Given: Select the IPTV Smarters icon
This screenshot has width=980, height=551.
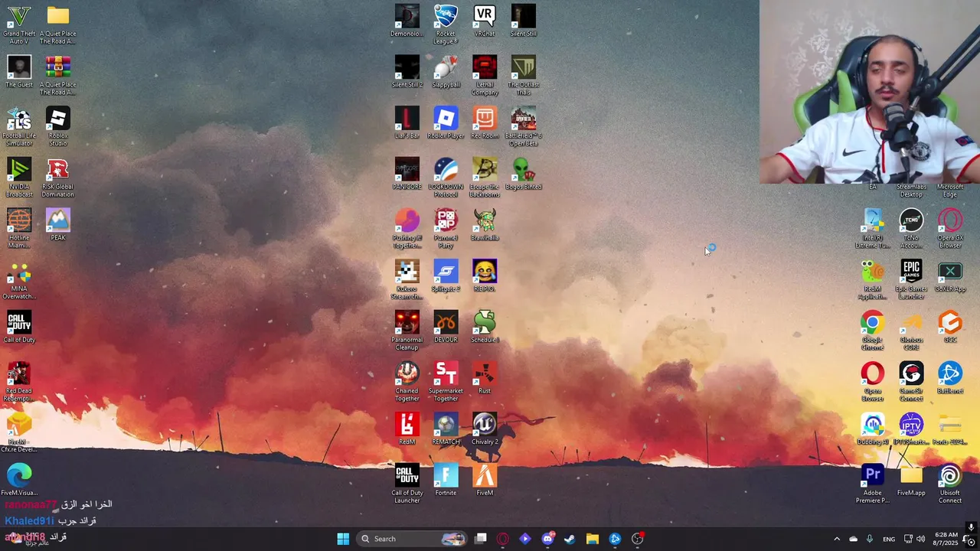Looking at the screenshot, I should (x=911, y=429).
